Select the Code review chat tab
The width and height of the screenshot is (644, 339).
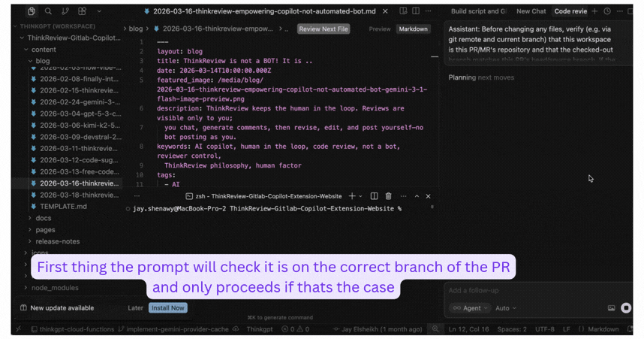(x=570, y=11)
